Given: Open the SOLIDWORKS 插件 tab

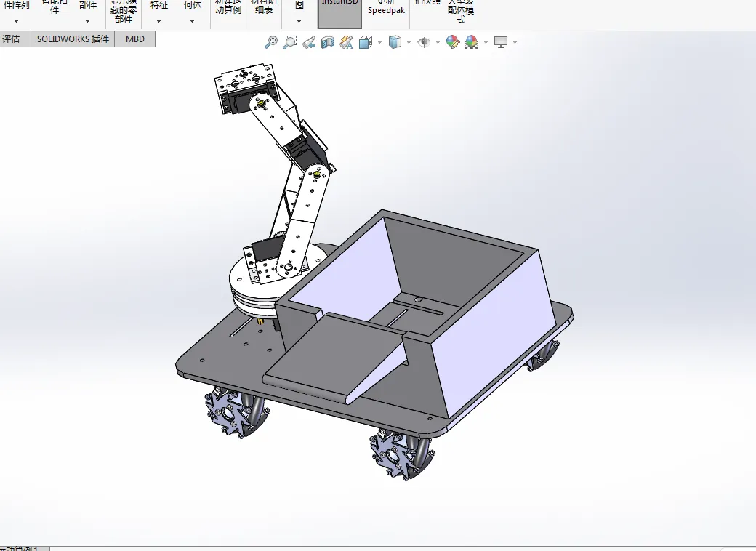Looking at the screenshot, I should click(x=73, y=39).
